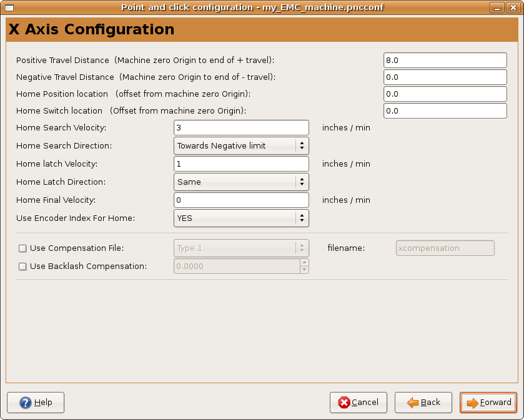Minimize the pncconf window

[497, 7]
